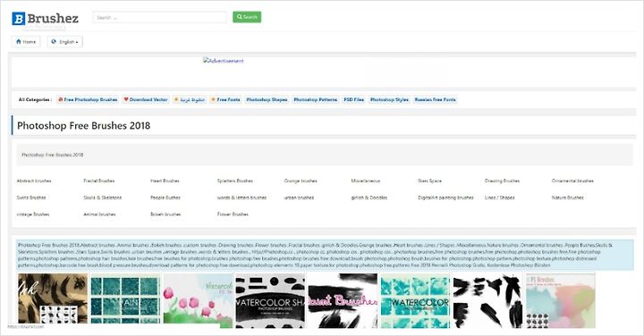Open Bokeh brushes link
The image size is (644, 336).
(x=165, y=214)
